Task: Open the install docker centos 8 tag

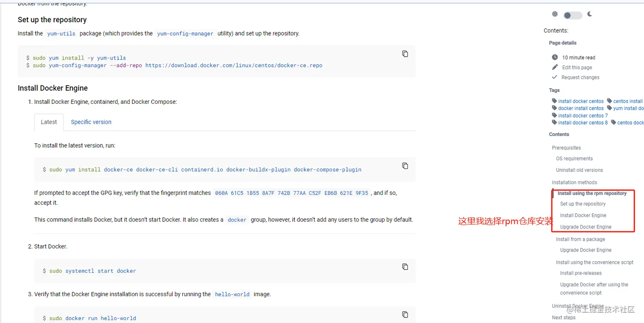Action: coord(583,123)
